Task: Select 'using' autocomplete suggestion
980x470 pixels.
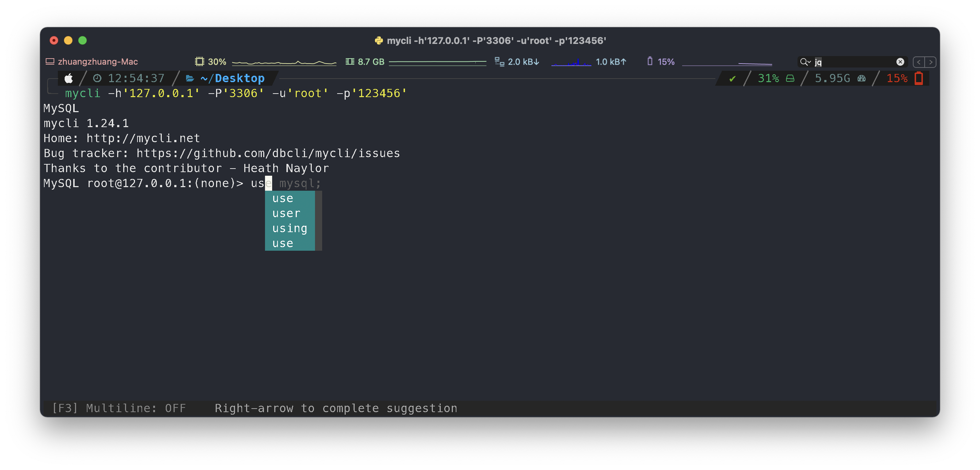Action: coord(290,228)
